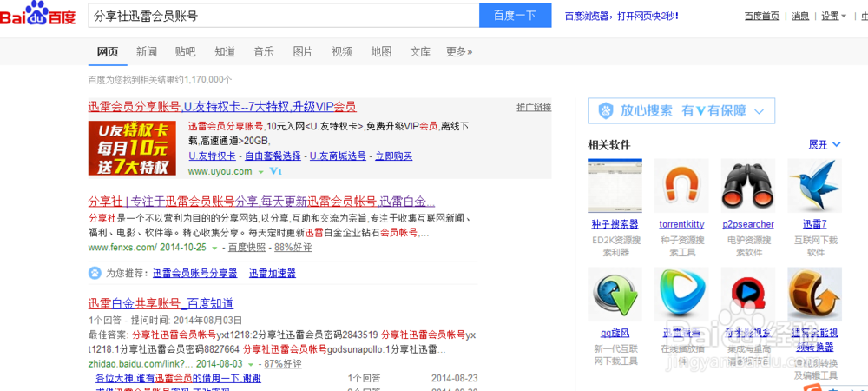Open the 消息 link
Viewport: 868px width, 391px height.
(800, 16)
